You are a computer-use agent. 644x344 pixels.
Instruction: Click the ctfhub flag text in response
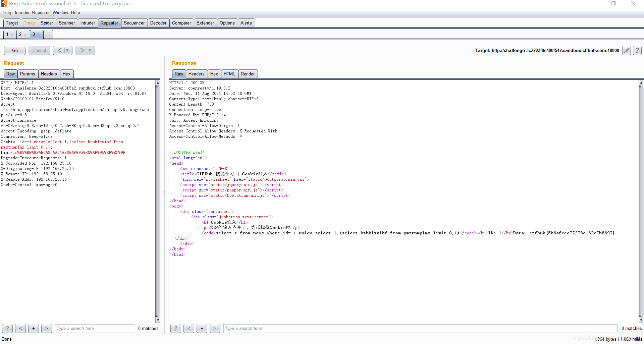point(572,233)
